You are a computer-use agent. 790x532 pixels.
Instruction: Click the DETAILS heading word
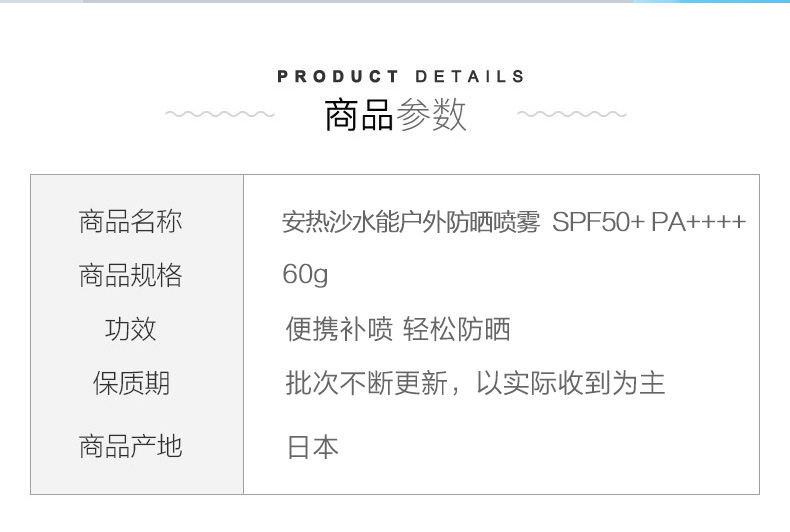click(469, 76)
